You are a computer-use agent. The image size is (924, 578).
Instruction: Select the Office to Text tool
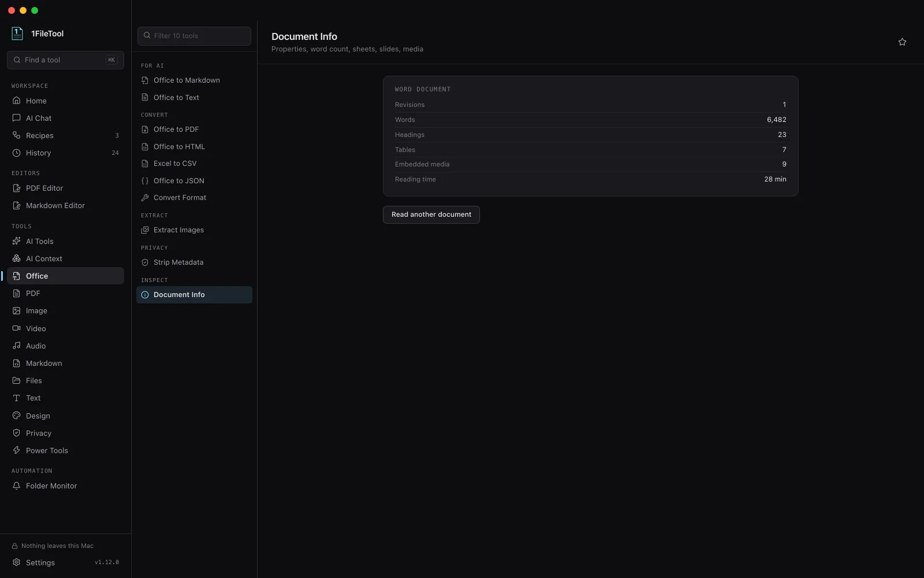pos(194,97)
